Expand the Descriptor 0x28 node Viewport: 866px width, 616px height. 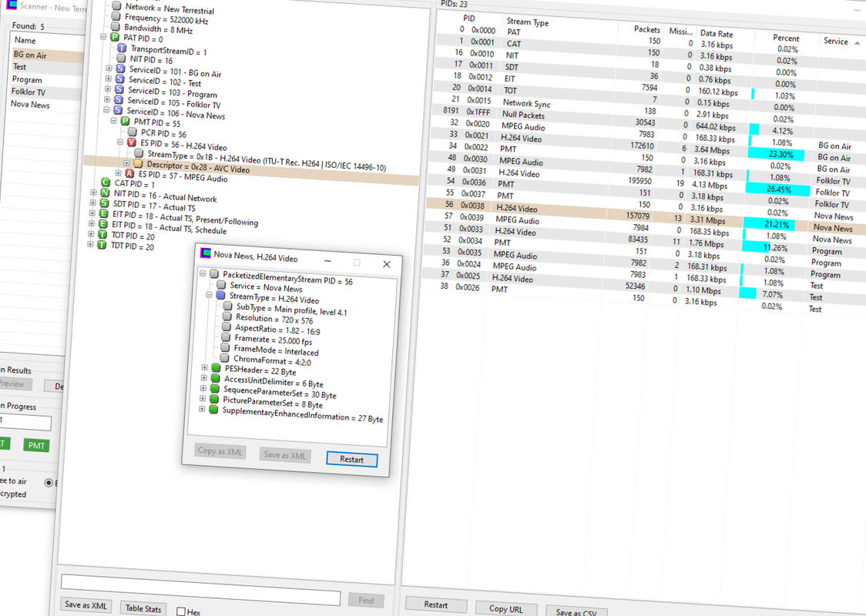[x=127, y=163]
